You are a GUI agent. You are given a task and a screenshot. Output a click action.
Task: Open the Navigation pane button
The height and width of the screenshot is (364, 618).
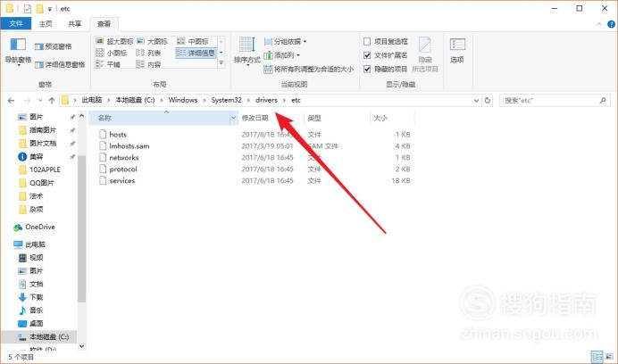coord(18,51)
